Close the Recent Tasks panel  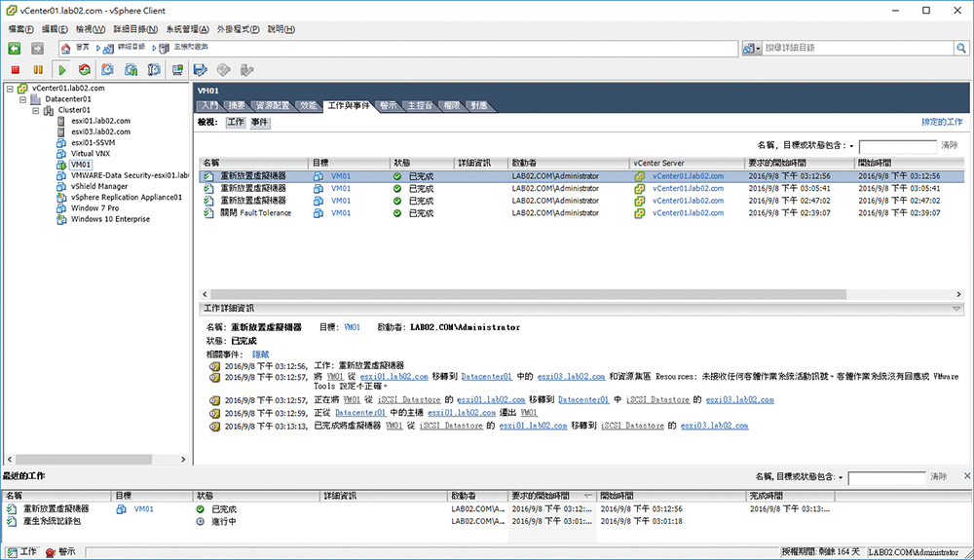pos(966,476)
